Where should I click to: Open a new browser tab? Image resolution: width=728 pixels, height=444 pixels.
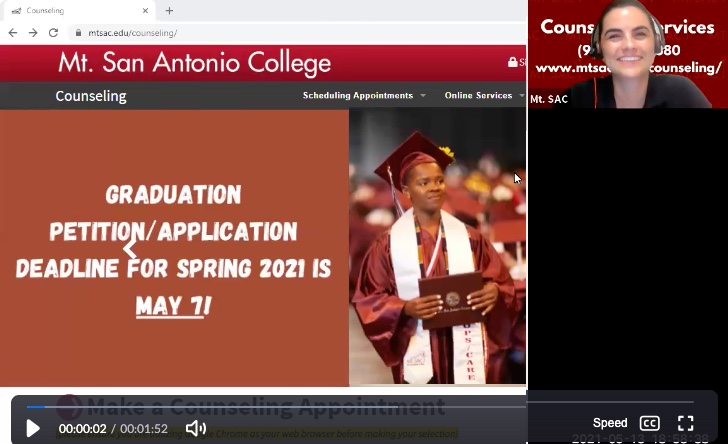[x=169, y=11]
